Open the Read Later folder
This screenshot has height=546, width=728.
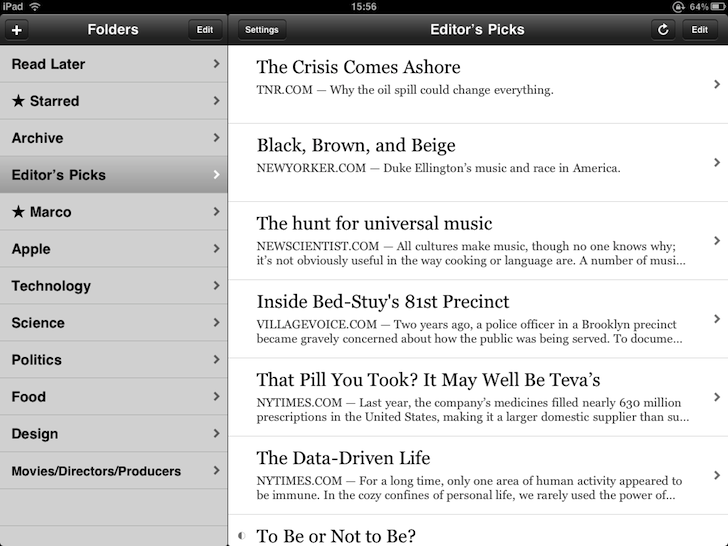coord(114,64)
